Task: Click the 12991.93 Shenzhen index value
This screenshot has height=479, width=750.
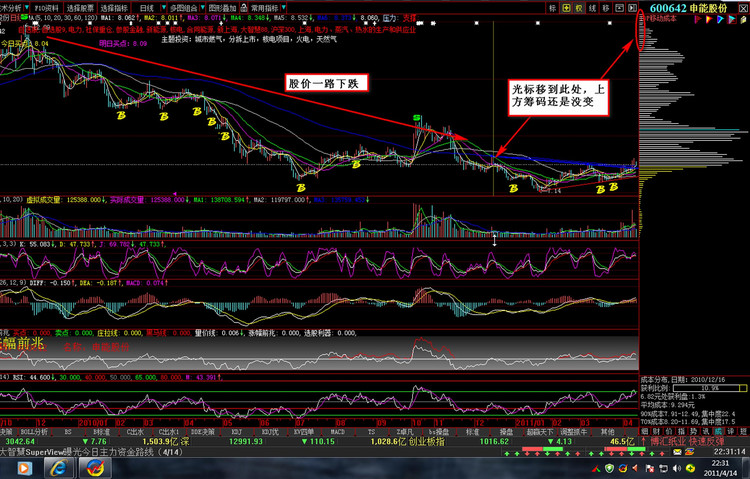Action: pos(246,441)
